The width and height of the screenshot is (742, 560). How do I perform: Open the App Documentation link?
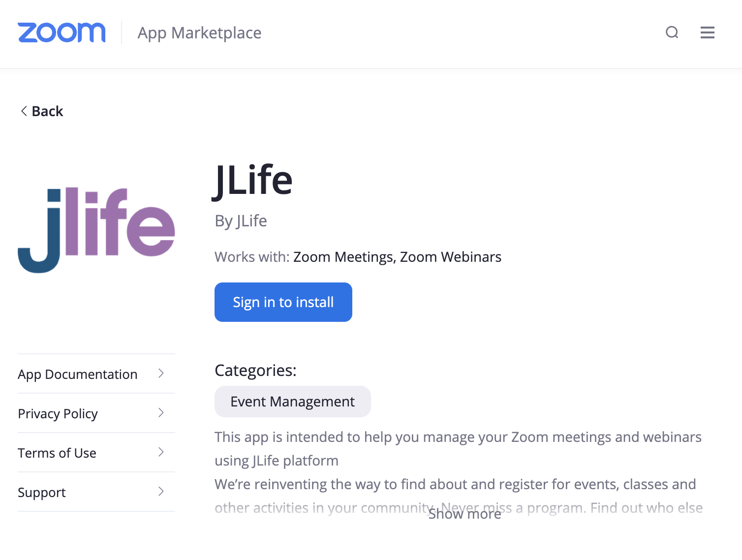(77, 374)
